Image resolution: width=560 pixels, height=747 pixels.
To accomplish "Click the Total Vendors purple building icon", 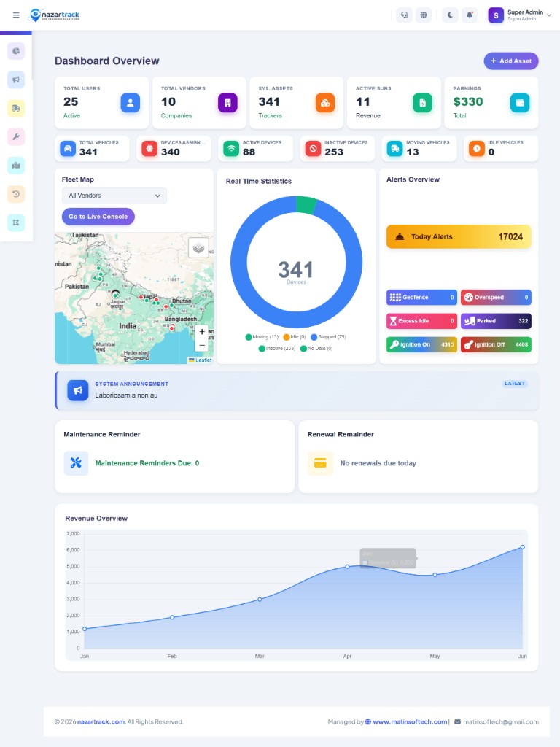I will [227, 102].
